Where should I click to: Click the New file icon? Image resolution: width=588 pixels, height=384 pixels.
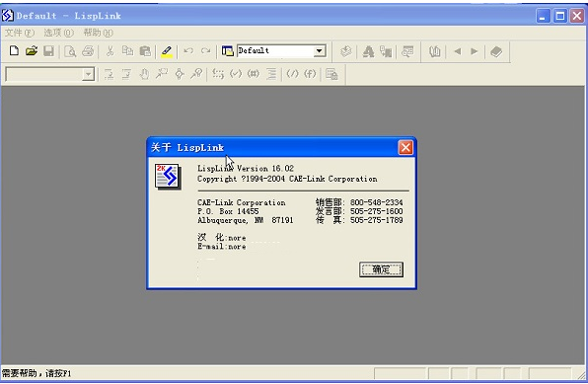click(14, 50)
